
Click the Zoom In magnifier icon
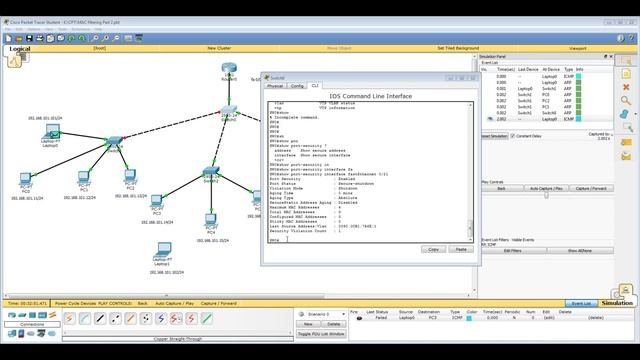click(x=95, y=38)
